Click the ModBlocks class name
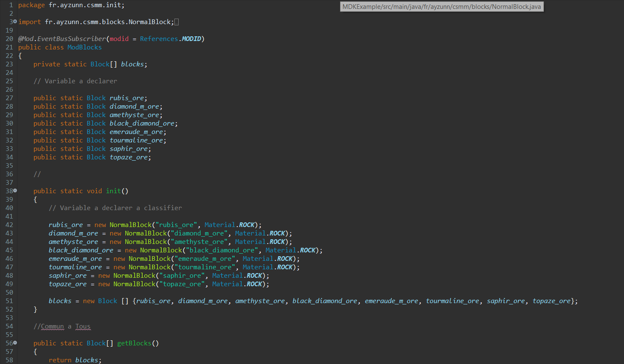The width and height of the screenshot is (624, 364). [x=84, y=47]
